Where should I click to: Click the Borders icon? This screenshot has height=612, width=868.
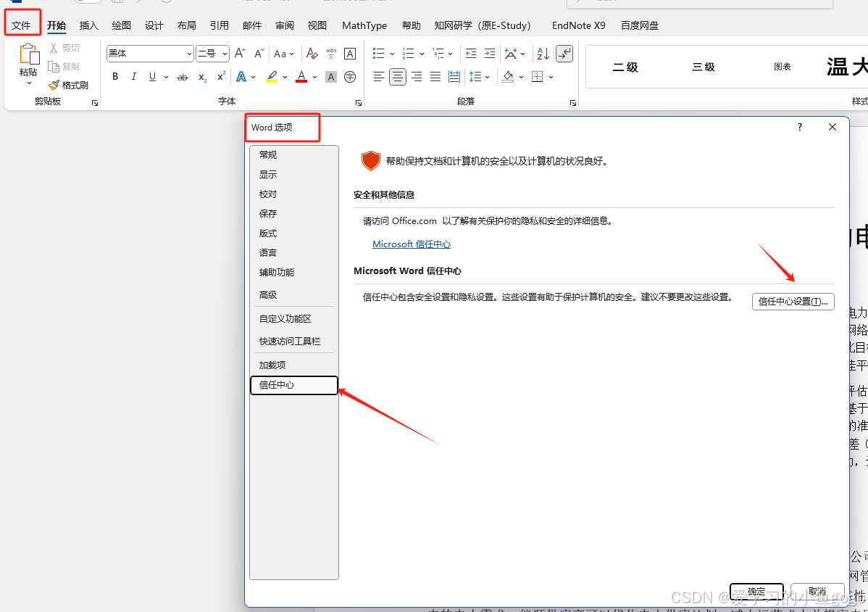537,76
